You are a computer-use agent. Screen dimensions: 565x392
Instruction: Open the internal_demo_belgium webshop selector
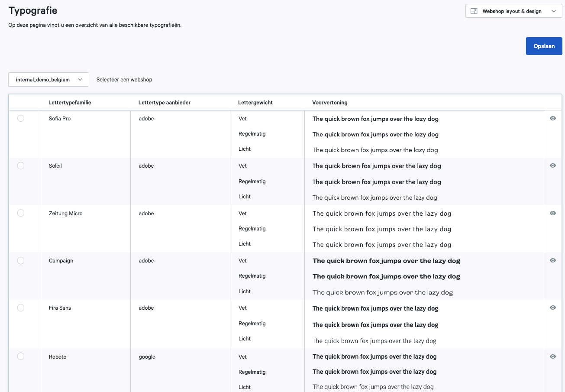click(x=48, y=80)
